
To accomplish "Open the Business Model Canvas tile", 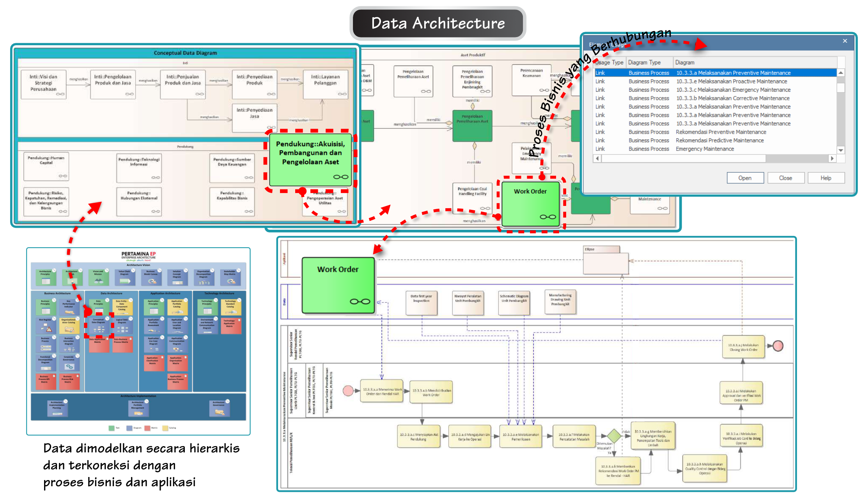I will [x=151, y=277].
